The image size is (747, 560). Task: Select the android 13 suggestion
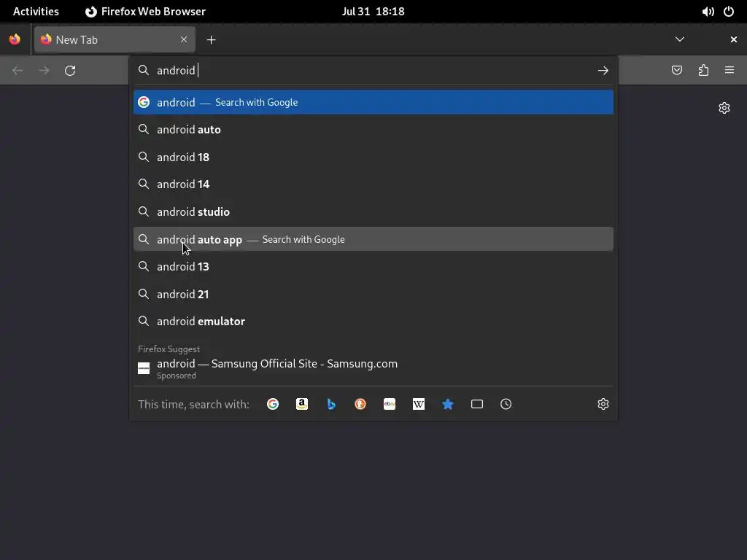click(x=373, y=267)
